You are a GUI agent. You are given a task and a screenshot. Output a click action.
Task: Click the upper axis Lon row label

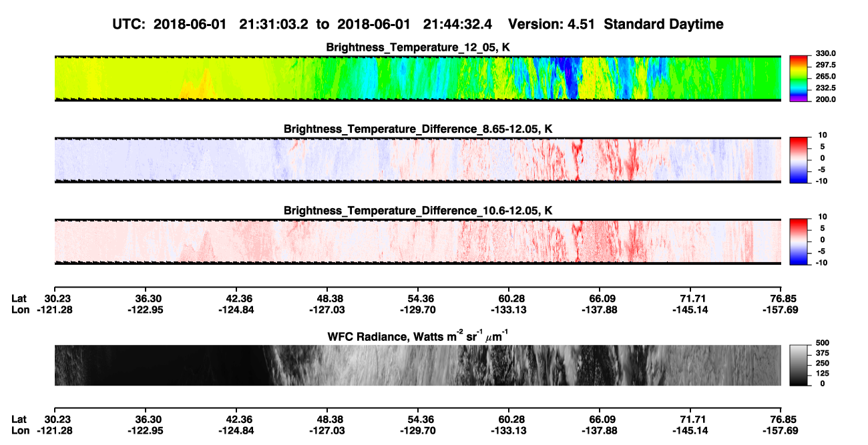[x=20, y=310]
